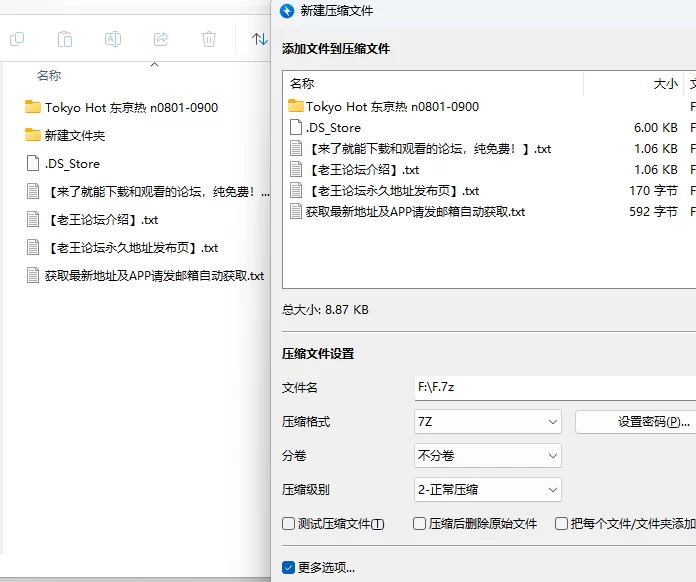The image size is (696, 582).
Task: Select '【老王论坛永久地址发布页】.txt' name in dialog list
Action: 392,191
